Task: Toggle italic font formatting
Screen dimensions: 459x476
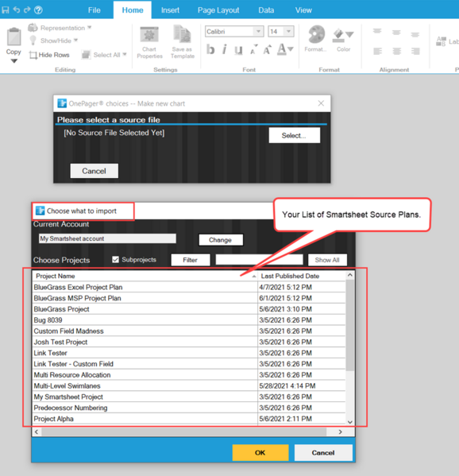Action: 225,49
